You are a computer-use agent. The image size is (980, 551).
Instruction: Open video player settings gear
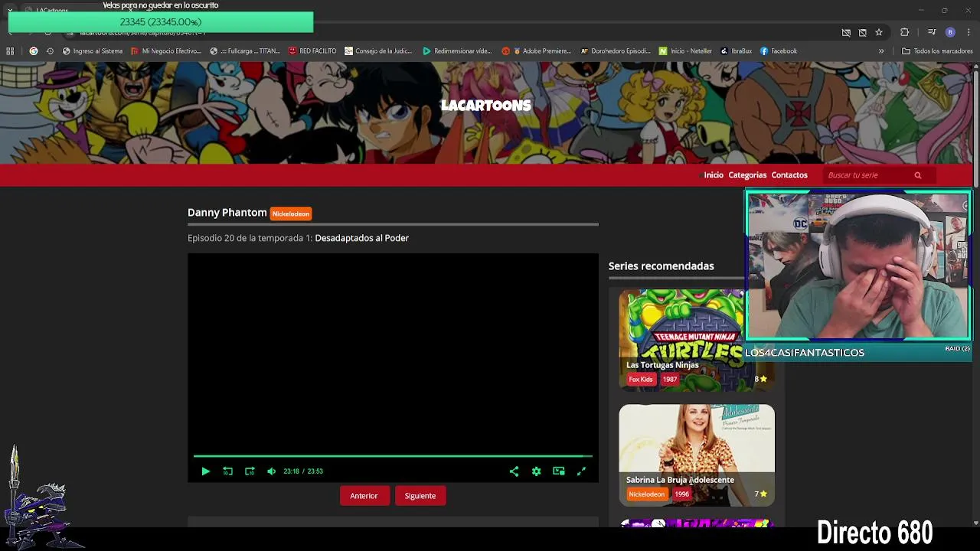tap(536, 471)
